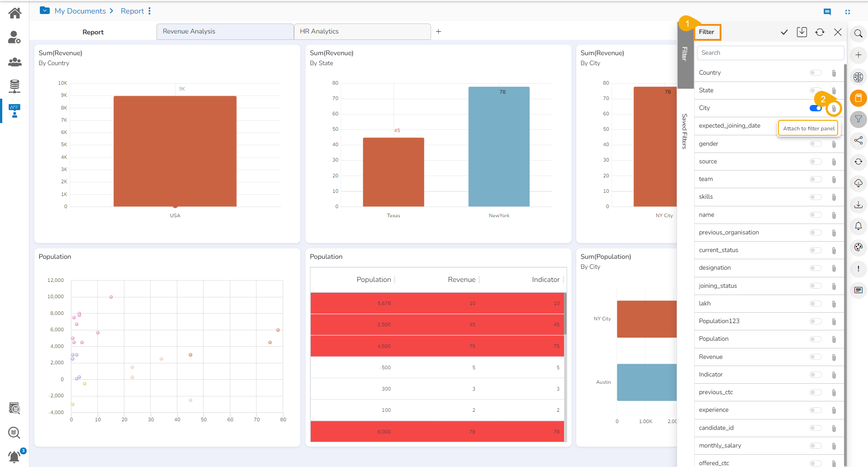
Task: Click the save filter icon in Filter header
Action: click(x=802, y=32)
